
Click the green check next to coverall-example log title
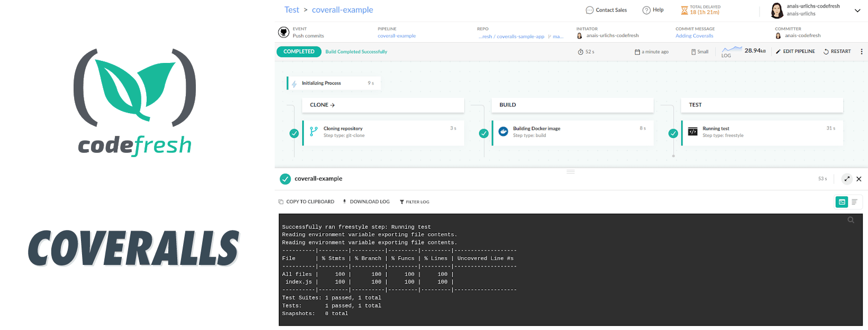285,179
